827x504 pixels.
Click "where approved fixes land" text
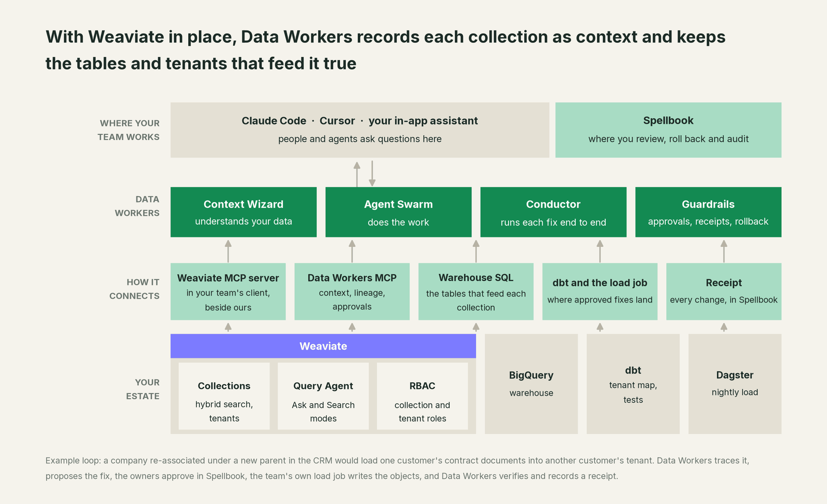(600, 300)
